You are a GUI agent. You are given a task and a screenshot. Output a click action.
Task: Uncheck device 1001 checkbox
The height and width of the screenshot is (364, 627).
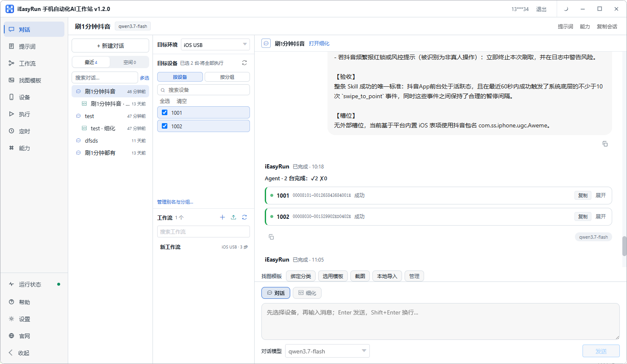pyautogui.click(x=164, y=113)
